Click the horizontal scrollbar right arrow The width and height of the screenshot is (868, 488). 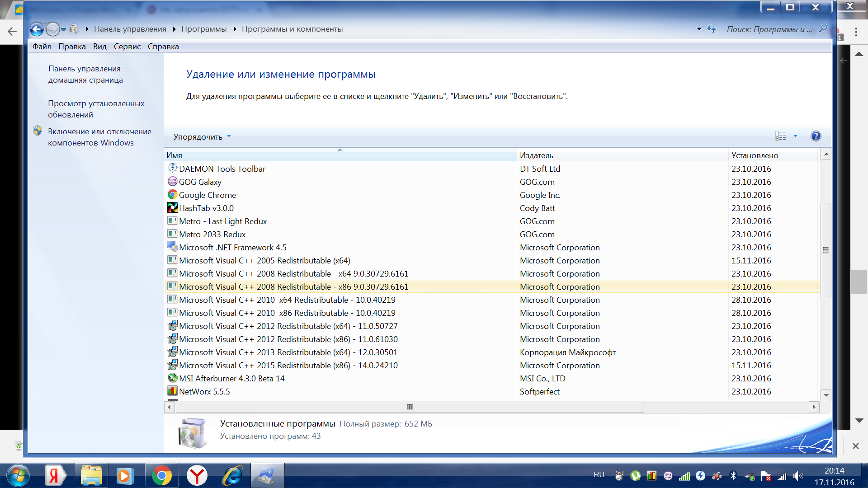(814, 407)
